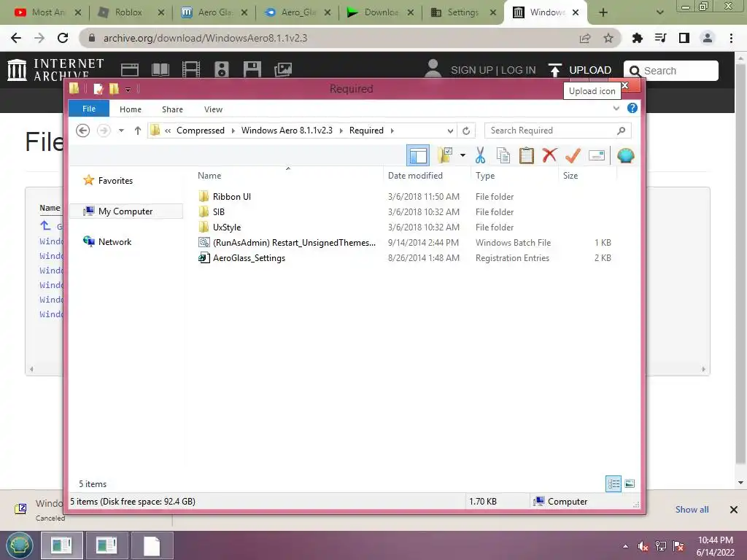
Task: Click the search magnifier in Search Required
Action: (x=622, y=131)
